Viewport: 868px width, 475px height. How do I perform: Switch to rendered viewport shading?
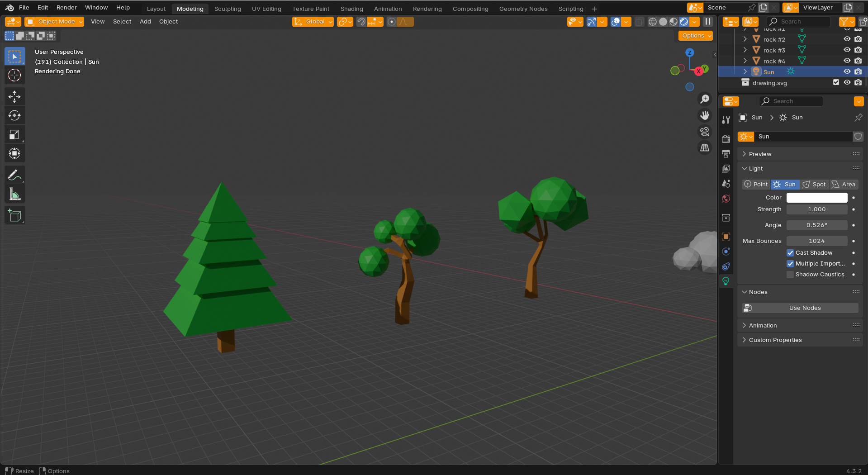684,22
